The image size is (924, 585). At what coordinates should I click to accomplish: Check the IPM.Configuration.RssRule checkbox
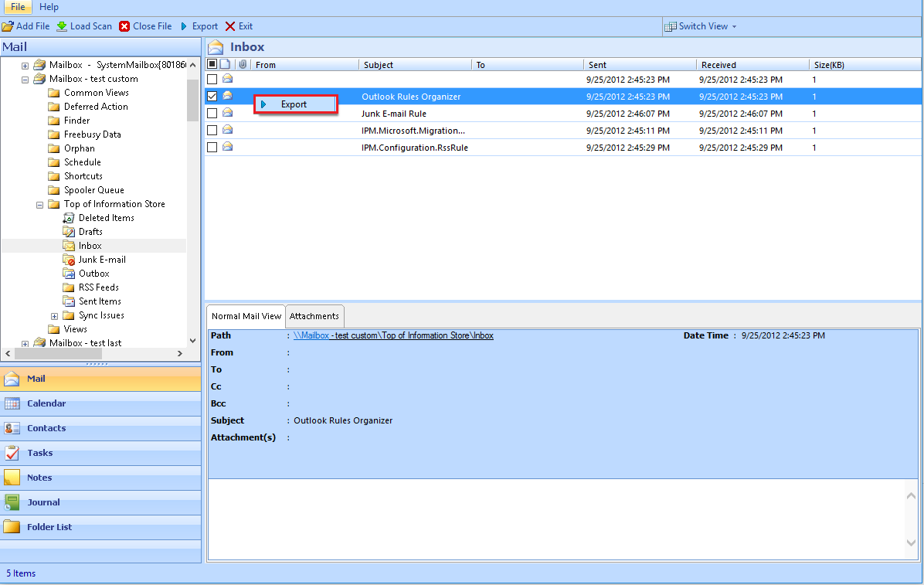click(212, 148)
